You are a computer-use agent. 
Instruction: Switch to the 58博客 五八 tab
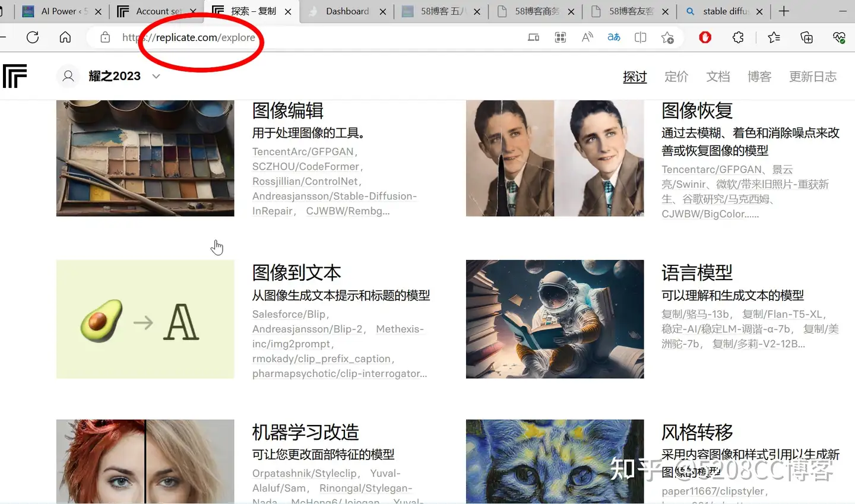coord(441,11)
